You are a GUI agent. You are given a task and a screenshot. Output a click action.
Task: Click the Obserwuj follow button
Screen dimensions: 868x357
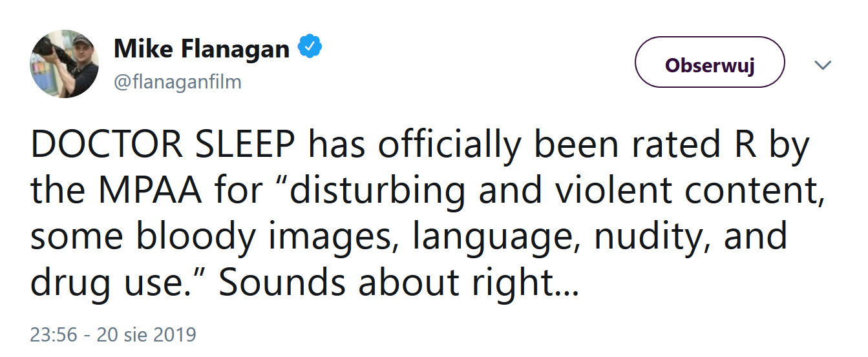coord(710,65)
